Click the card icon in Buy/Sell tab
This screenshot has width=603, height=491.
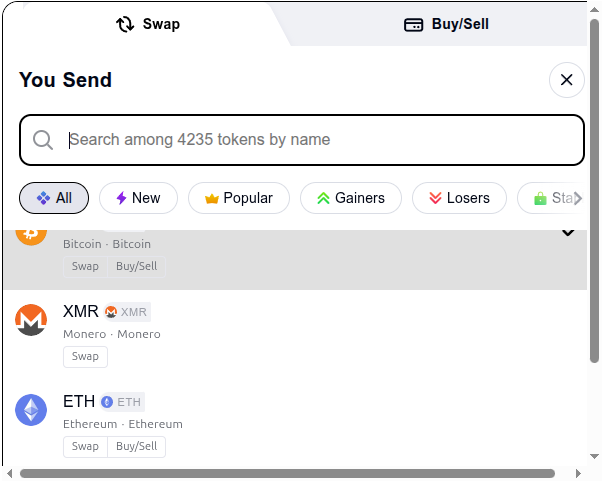coord(413,25)
